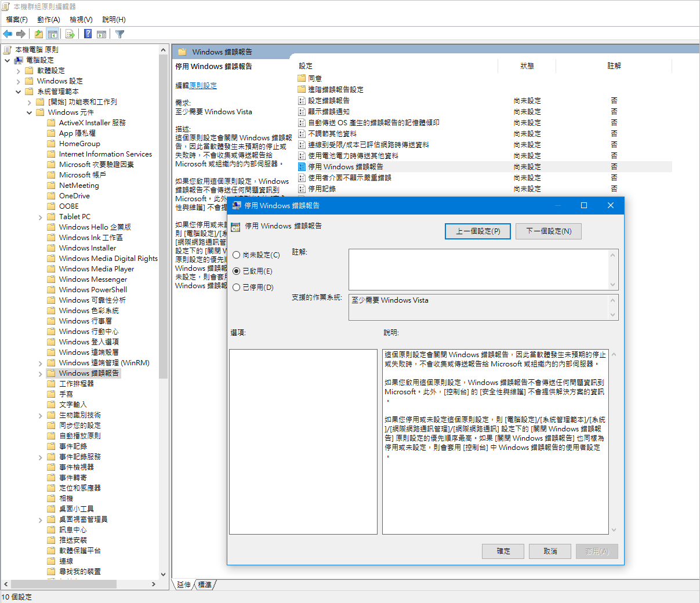Click the 下一個設定(N) button
The width and height of the screenshot is (700, 603).
pos(549,231)
